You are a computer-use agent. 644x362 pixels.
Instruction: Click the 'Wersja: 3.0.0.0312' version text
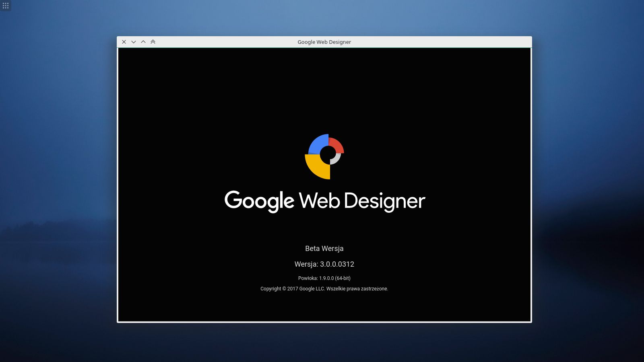click(x=324, y=264)
